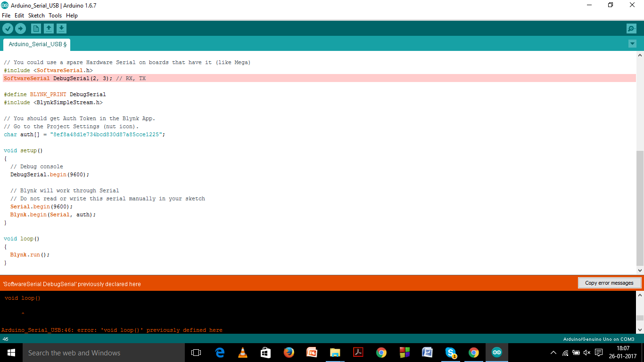Open Skype from the taskbar
644x362 pixels.
[x=451, y=353]
